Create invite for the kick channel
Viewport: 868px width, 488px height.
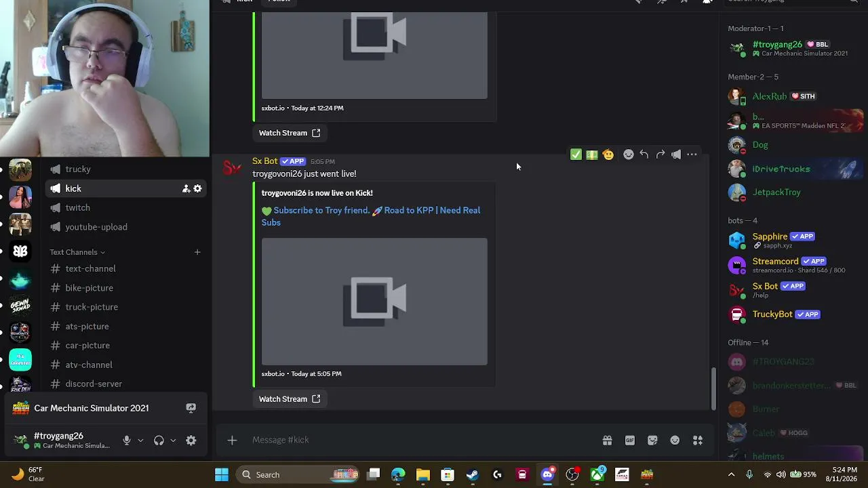click(186, 188)
